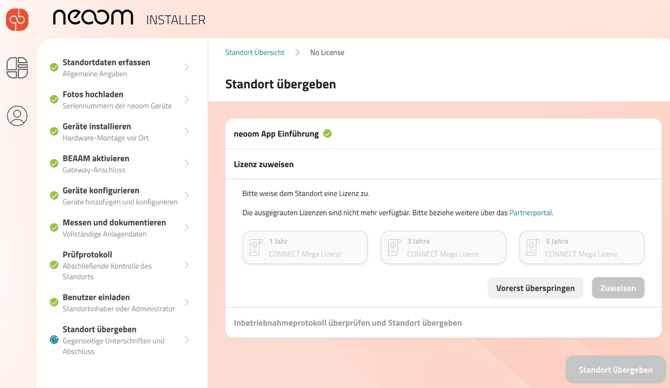The image size is (670, 388).
Task: Click green check beside Prüfprotokoll
Action: tap(54, 265)
